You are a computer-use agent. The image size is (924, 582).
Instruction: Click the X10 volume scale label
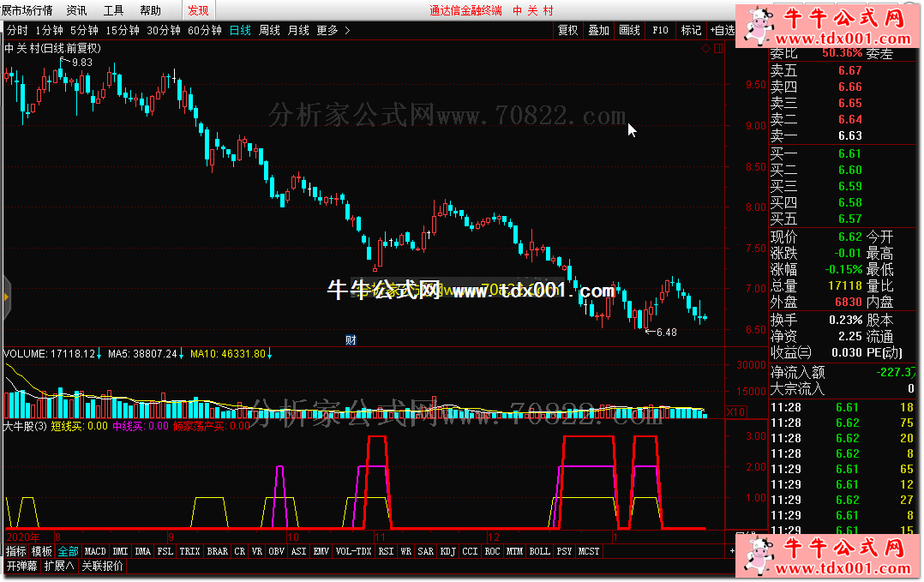(735, 411)
